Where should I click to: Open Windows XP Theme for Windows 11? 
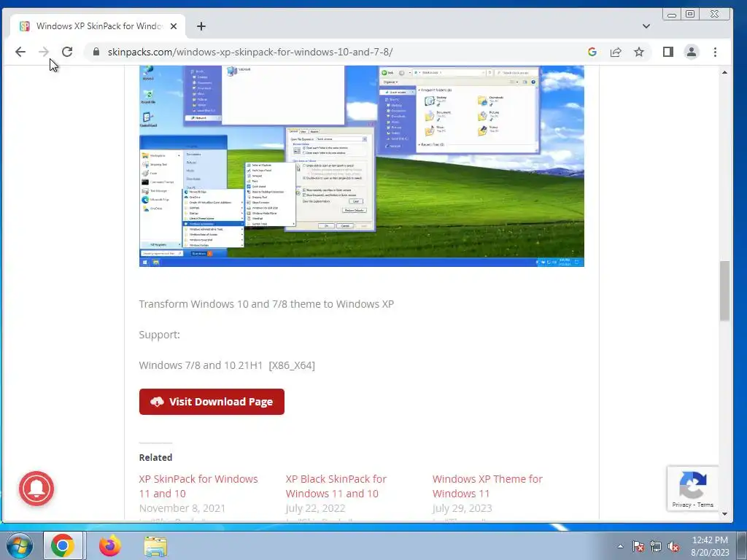487,486
